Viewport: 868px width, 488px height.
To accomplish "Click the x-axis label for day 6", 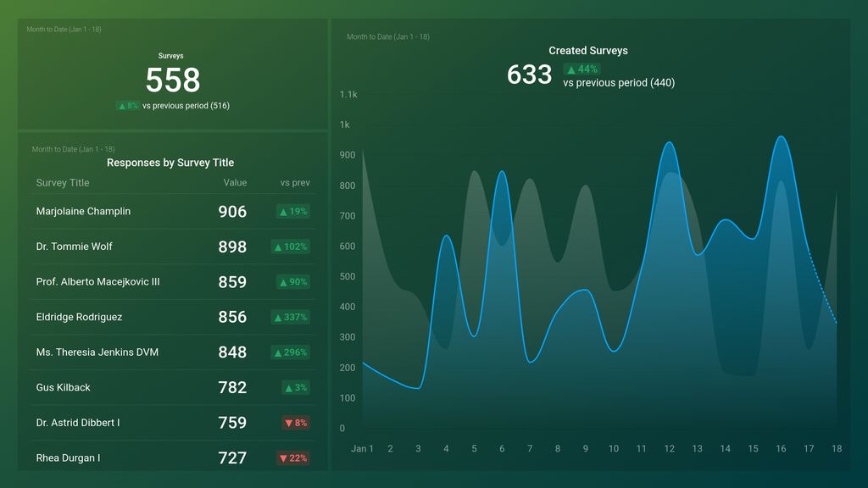I will point(502,449).
